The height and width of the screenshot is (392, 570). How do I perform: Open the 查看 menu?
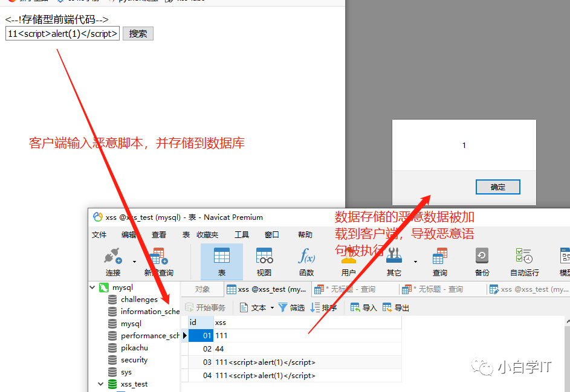point(159,235)
